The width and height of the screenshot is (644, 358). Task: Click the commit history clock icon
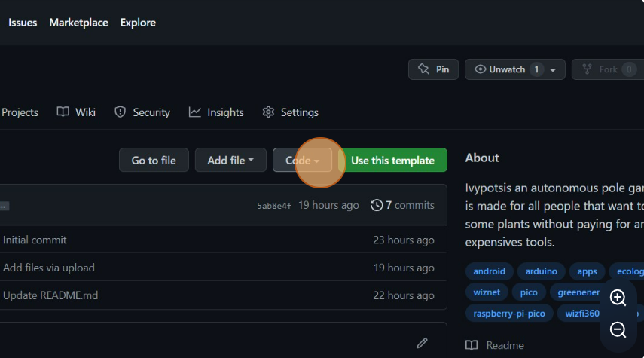coord(376,205)
